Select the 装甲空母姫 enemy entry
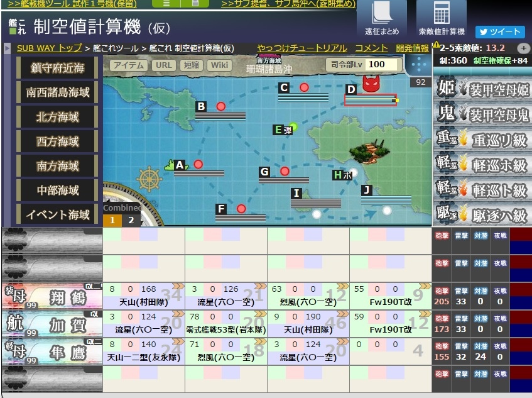This screenshot has height=398, width=532. coord(482,88)
